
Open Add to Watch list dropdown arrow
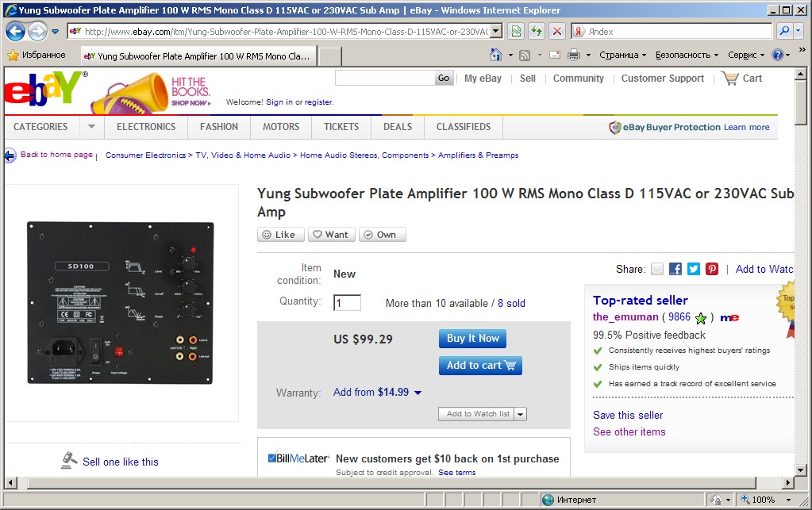(521, 414)
